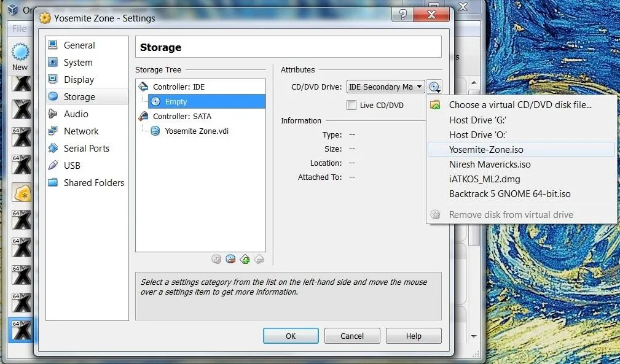The height and width of the screenshot is (364, 620).
Task: Click the Help button
Action: 414,336
